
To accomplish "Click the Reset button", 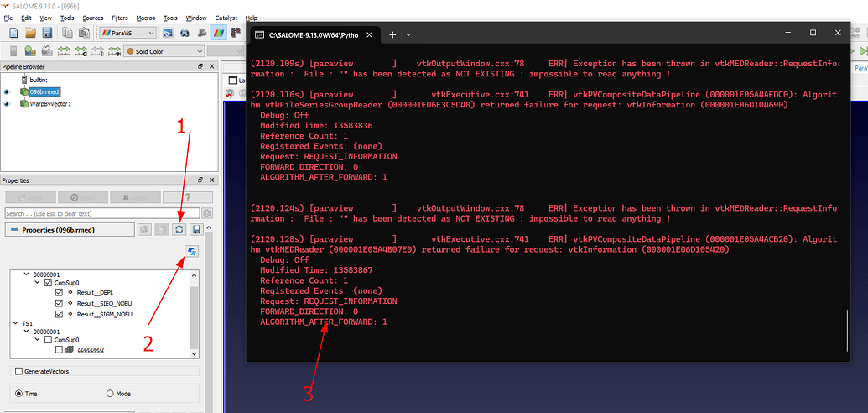I will coord(83,197).
